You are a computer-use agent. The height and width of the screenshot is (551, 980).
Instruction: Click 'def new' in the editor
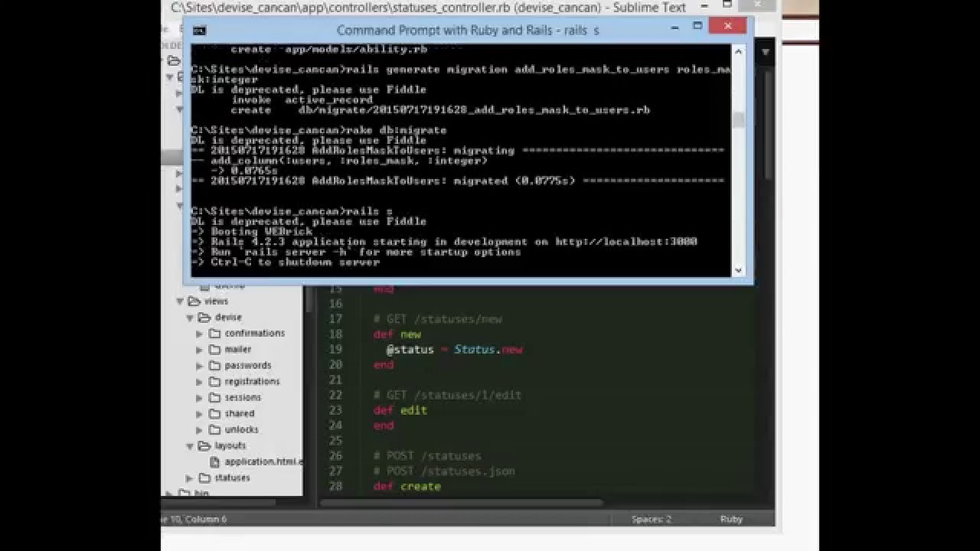click(x=397, y=334)
